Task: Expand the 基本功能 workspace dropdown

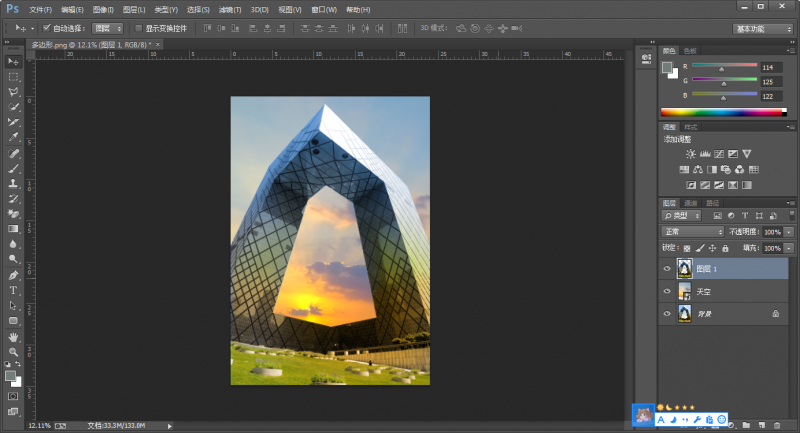Action: [x=762, y=29]
